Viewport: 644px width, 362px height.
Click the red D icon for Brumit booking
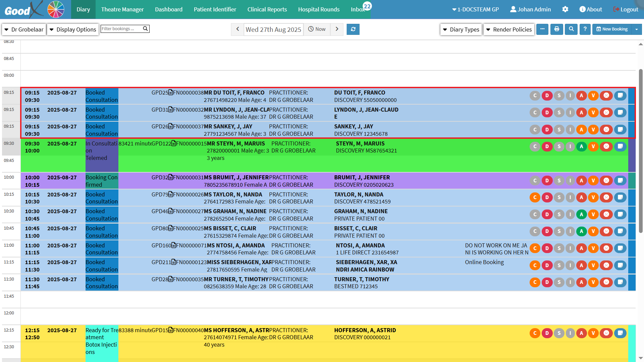547,181
